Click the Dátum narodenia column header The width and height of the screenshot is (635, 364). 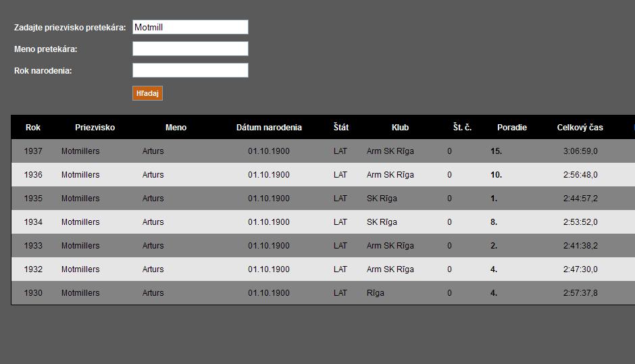point(269,128)
